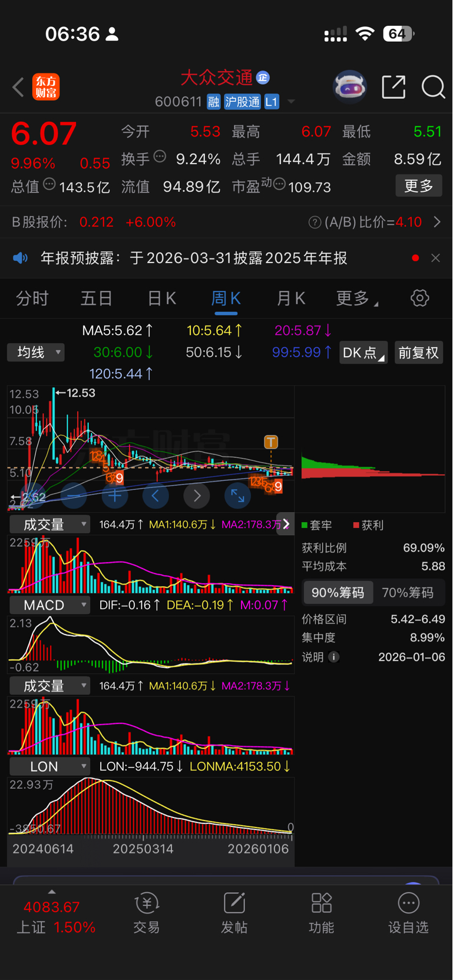Viewport: 453px width, 980px height.
Task: Tap the LONMA:4153.50 readout
Action: pos(240,766)
